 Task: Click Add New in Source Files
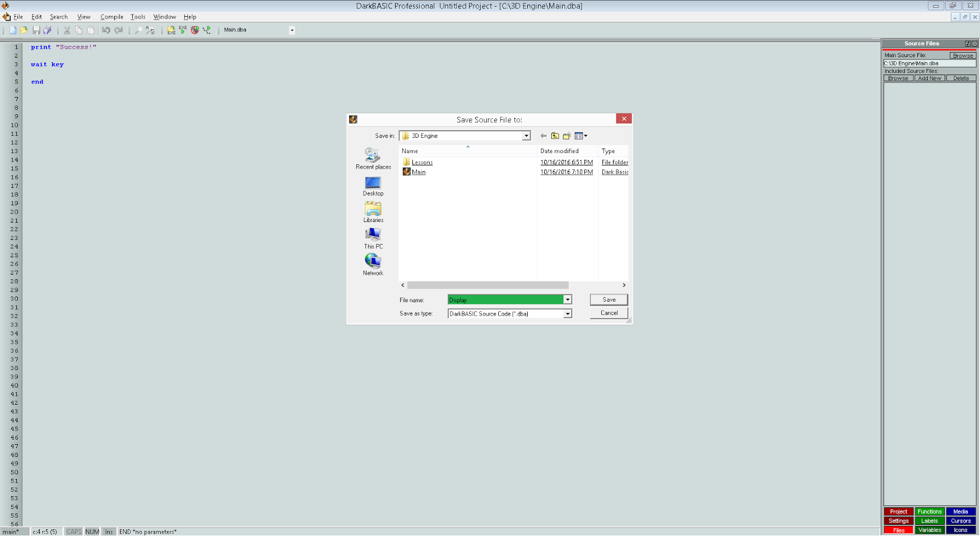(x=930, y=78)
